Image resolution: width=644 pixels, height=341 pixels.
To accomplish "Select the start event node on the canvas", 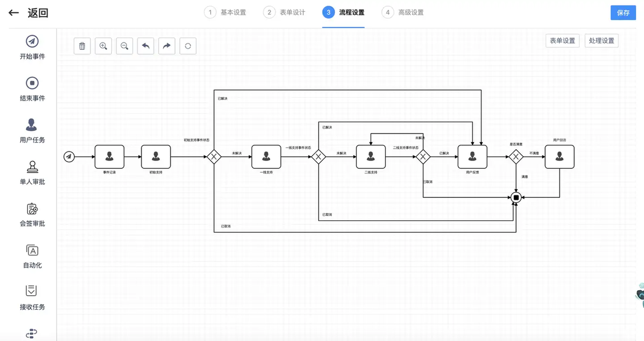I will click(69, 157).
